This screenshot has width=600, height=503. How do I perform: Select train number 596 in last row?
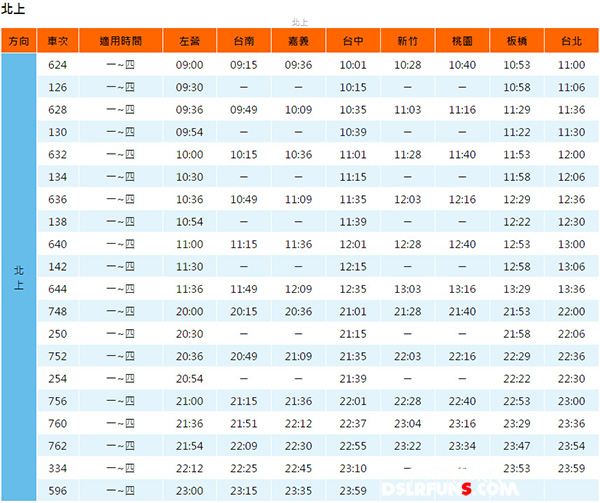click(57, 491)
